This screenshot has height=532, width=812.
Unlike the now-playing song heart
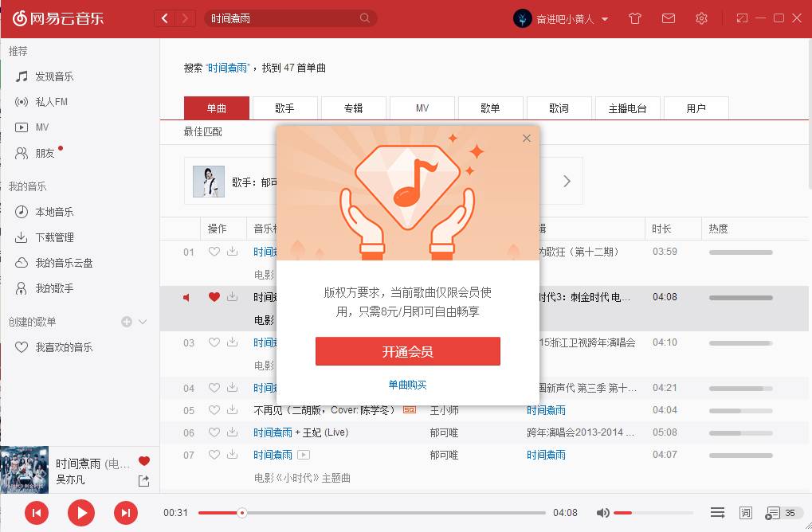pyautogui.click(x=144, y=461)
